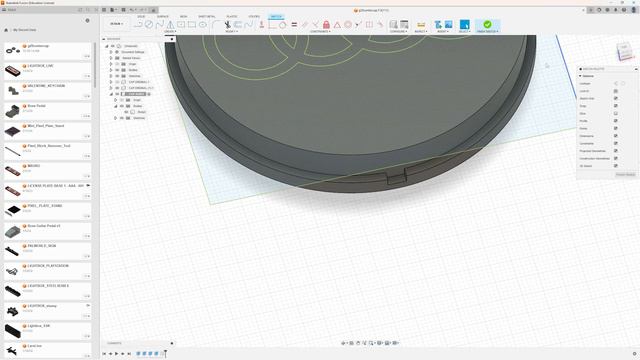
Task: Switch to the Surface tab
Action: coord(162,17)
